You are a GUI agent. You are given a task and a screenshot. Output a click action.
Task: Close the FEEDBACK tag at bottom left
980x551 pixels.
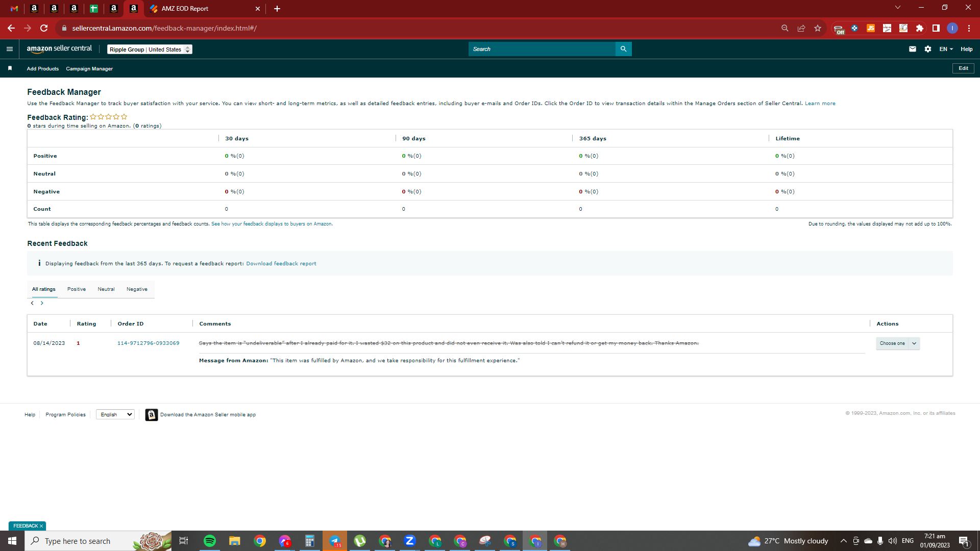click(x=41, y=526)
